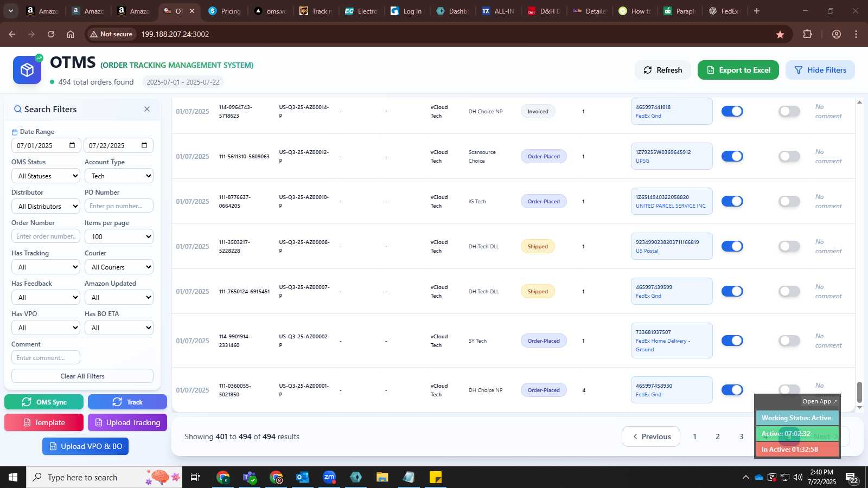
Task: Open the browser profile icon
Action: pos(837,34)
